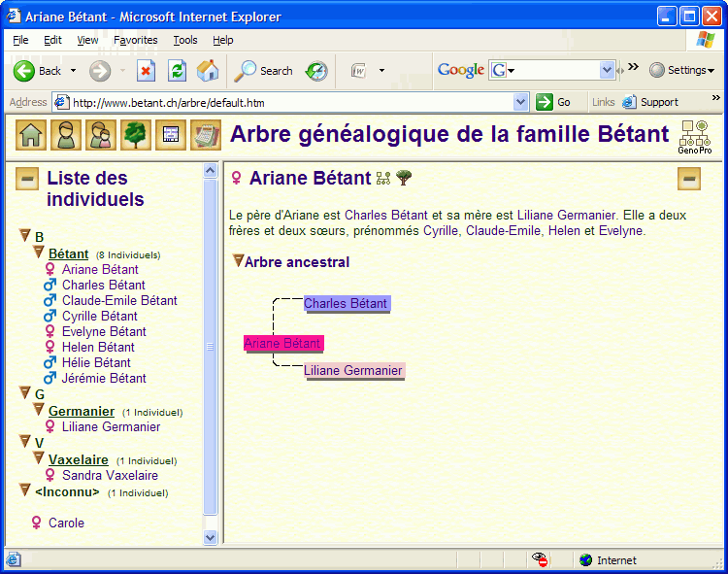This screenshot has height=574, width=728.
Task: Click the green tree icon in the top toolbar
Action: point(136,135)
